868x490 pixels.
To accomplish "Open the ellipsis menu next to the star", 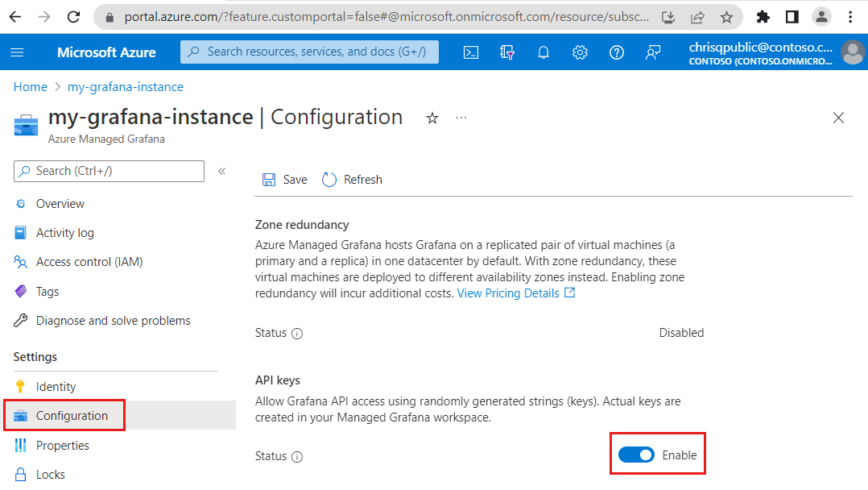I will click(x=461, y=118).
